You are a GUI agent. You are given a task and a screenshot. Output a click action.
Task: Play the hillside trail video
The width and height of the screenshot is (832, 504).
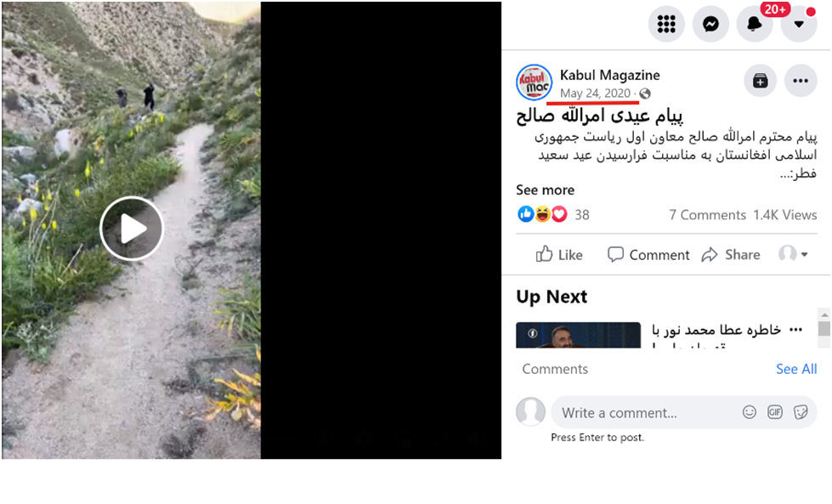pos(132,229)
